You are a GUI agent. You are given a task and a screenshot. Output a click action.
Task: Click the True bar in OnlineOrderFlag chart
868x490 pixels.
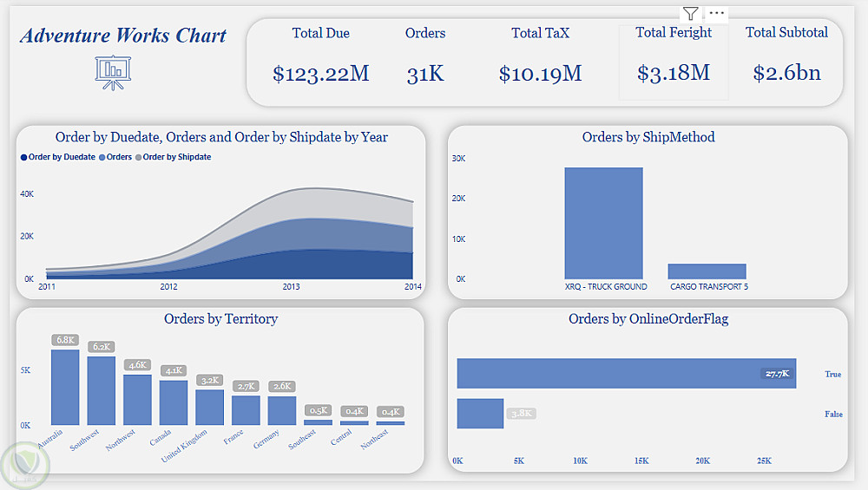(x=627, y=373)
